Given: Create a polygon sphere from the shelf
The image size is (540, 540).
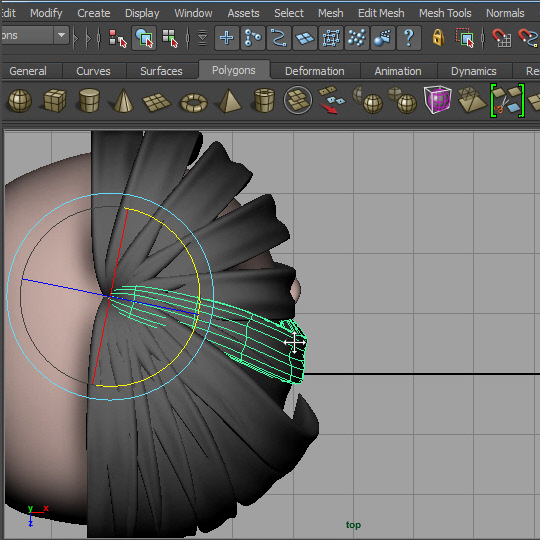Looking at the screenshot, I should 20,101.
